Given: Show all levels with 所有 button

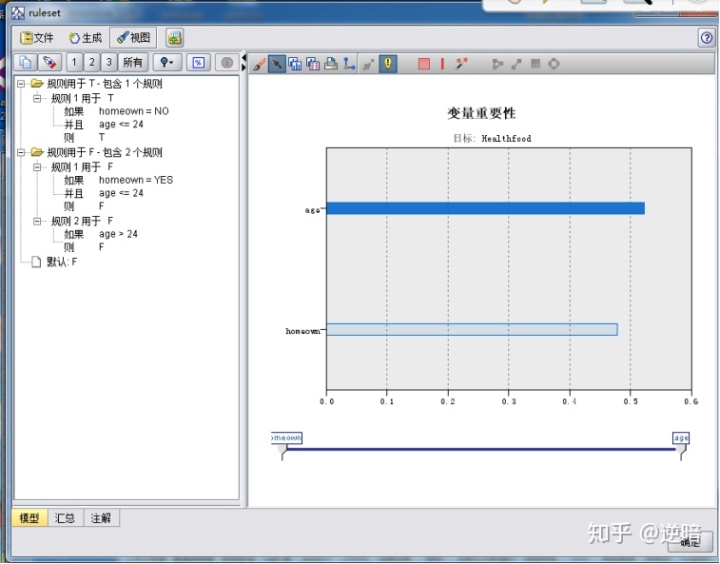Looking at the screenshot, I should [x=133, y=62].
